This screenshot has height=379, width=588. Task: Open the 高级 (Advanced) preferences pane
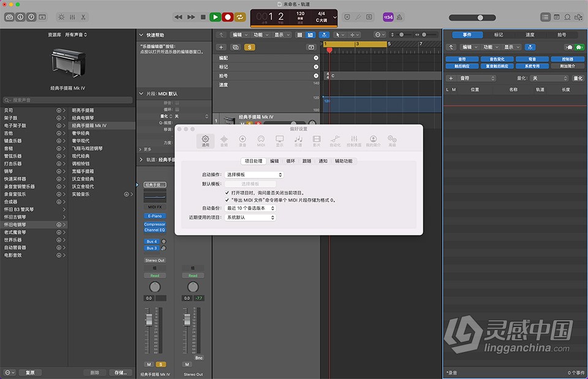[392, 141]
